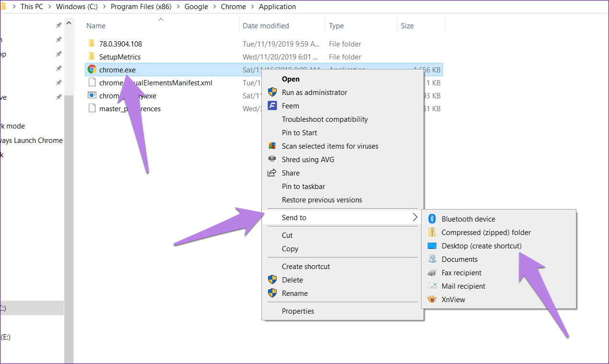609x364 pixels.
Task: Select Pin to taskbar
Action: coord(304,187)
